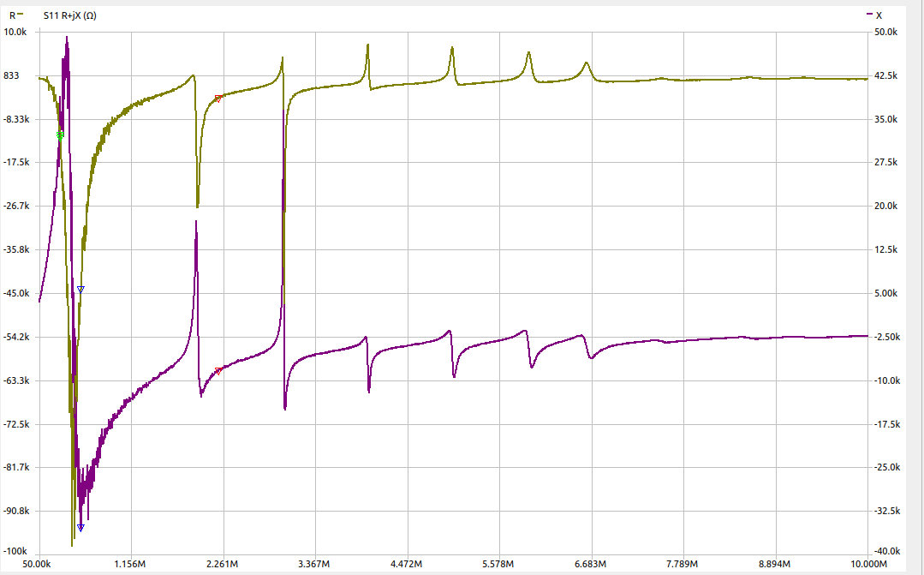Viewport: 924px width, 575px height.
Task: Click the 10.0k top left axis value
Action: 17,32
